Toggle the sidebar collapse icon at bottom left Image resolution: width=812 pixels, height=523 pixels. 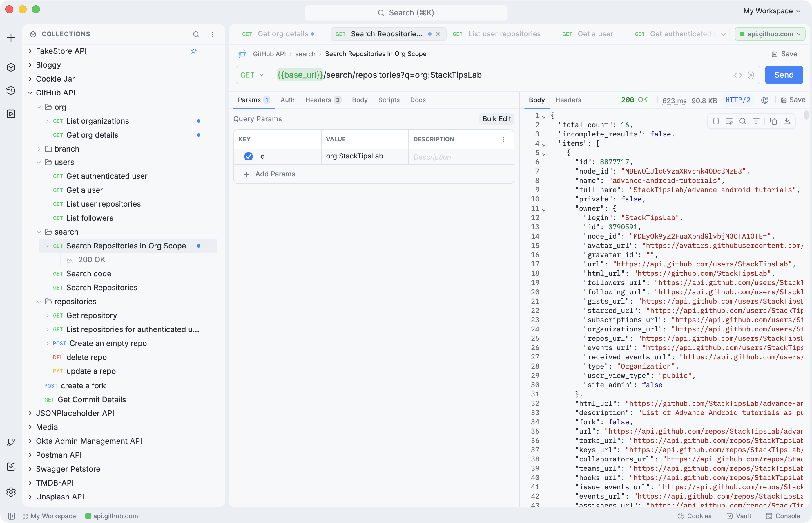[x=11, y=516]
